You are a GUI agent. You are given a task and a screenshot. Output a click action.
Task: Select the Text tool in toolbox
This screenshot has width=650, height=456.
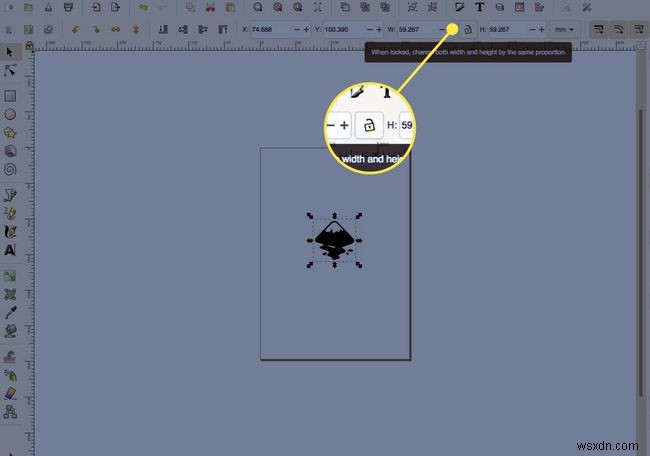click(10, 250)
